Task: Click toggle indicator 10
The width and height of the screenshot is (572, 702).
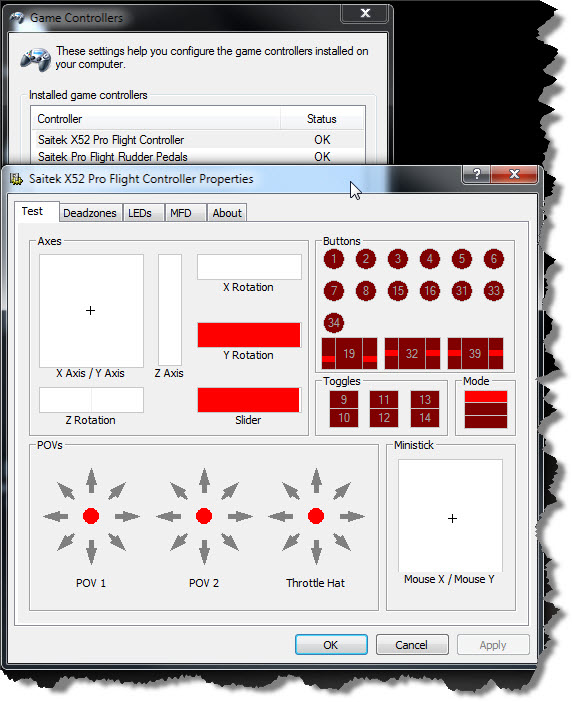Action: pos(344,418)
